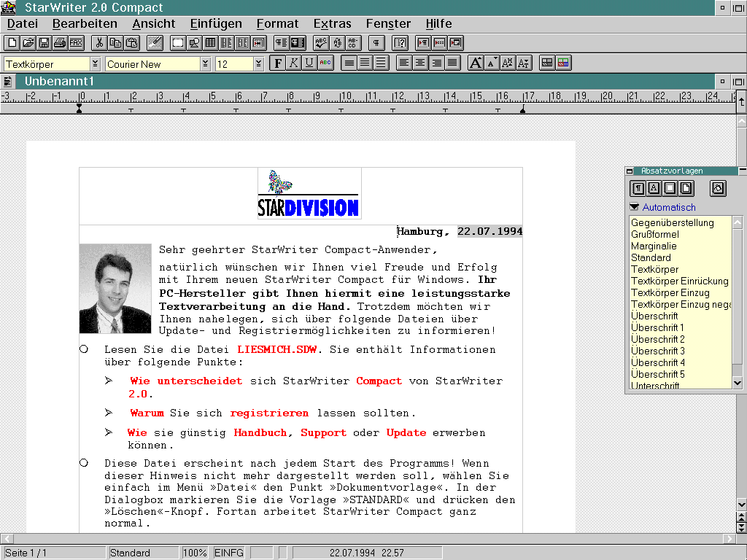Click the font size 12 field
The width and height of the screenshot is (747, 560).
click(234, 64)
